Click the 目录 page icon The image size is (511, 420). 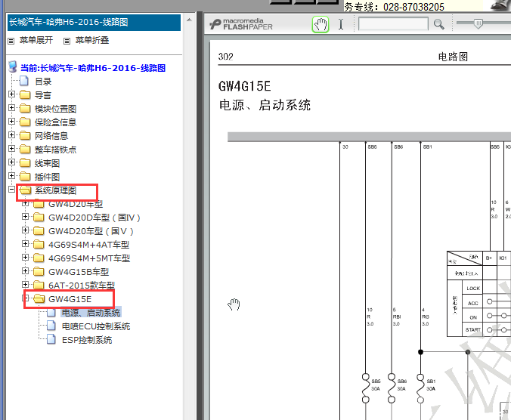pos(24,81)
